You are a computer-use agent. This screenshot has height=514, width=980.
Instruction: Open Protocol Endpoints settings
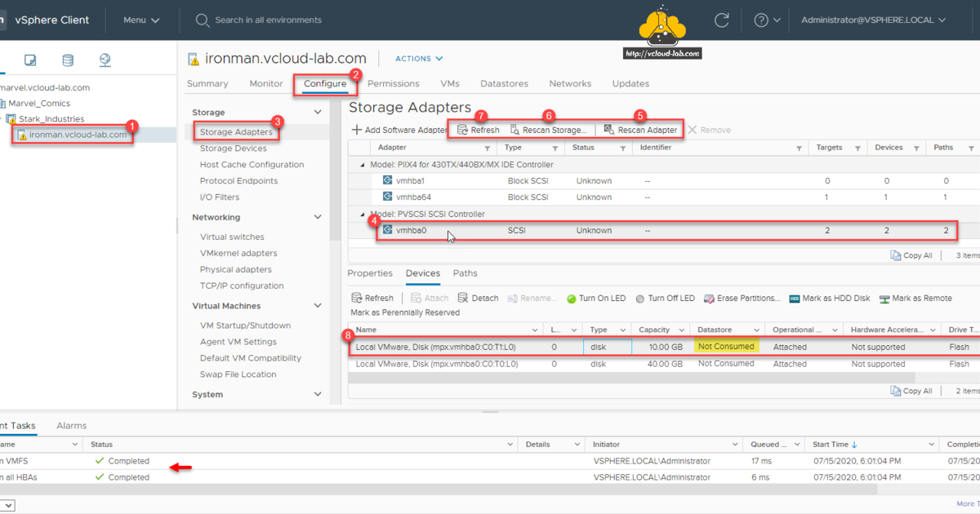238,180
